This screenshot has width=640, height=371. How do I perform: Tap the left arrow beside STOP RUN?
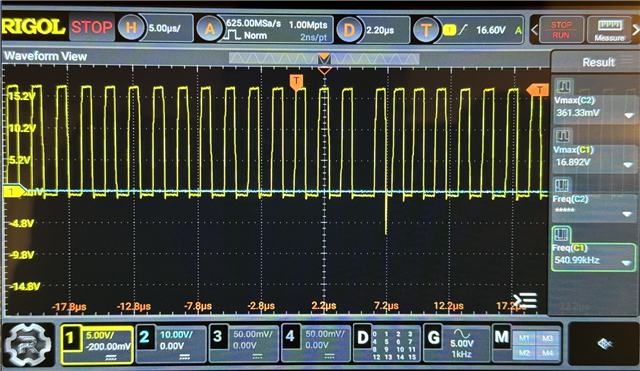click(x=534, y=30)
